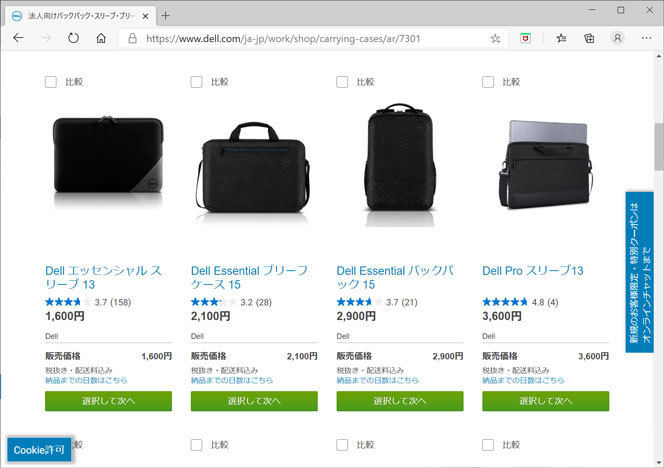Image resolution: width=664 pixels, height=468 pixels.
Task: View 3.7 (21) star rating reviews
Action: [x=377, y=302]
